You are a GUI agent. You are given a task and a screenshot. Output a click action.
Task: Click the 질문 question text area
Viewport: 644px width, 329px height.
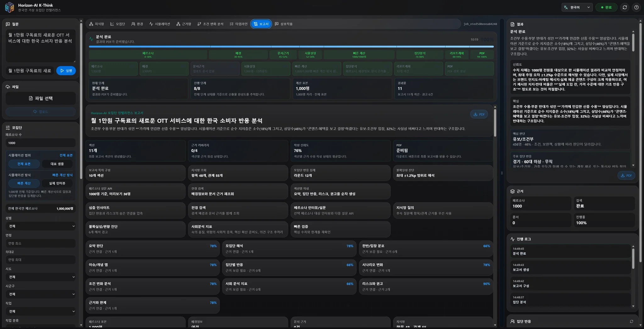[x=41, y=46]
